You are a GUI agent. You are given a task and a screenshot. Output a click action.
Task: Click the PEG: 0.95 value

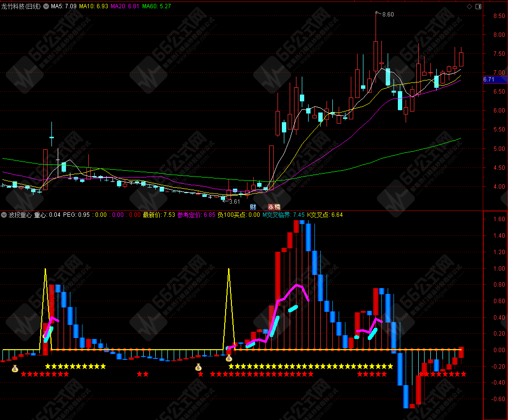77,215
